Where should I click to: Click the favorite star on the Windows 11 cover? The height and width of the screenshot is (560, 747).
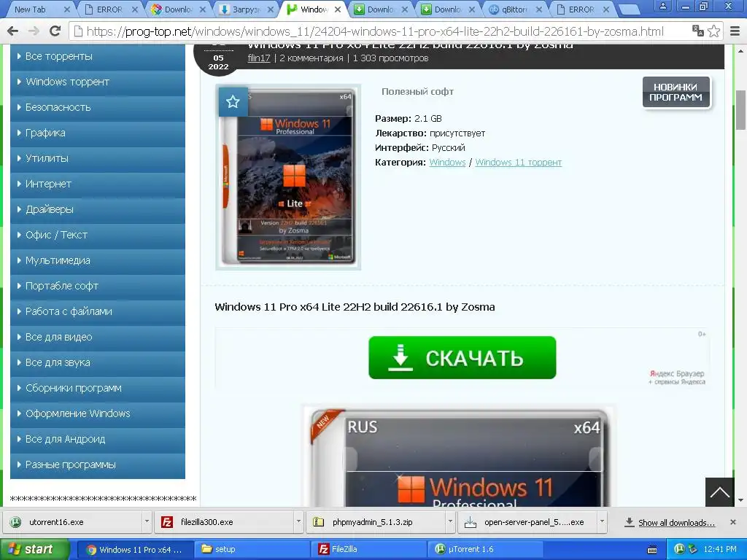pyautogui.click(x=233, y=101)
